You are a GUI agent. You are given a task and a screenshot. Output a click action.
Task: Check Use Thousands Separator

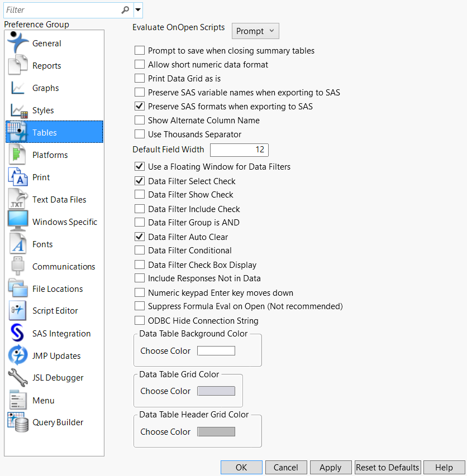pyautogui.click(x=140, y=134)
